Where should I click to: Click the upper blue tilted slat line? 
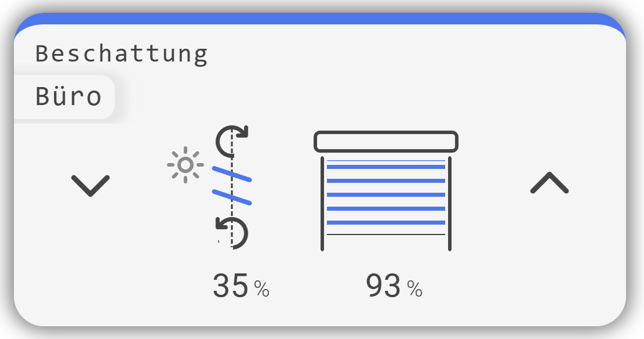click(x=232, y=174)
